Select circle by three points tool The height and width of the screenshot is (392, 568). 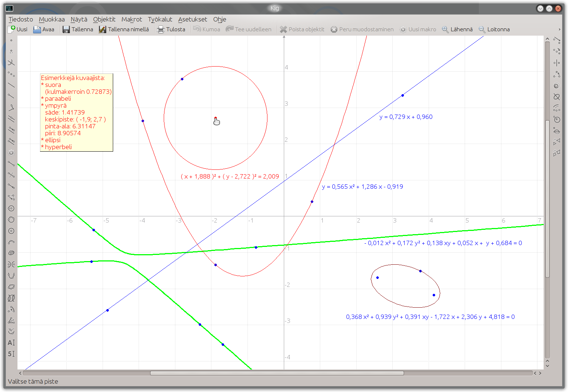pos(11,220)
